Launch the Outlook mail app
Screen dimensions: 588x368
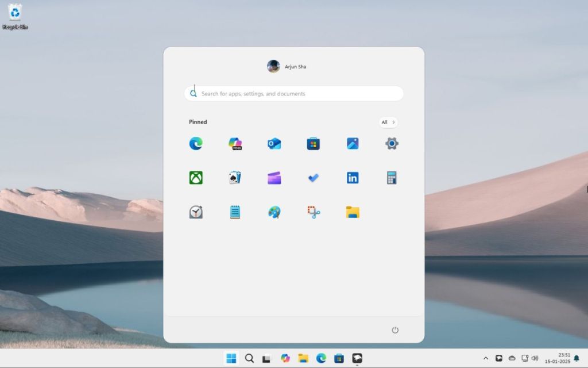click(x=274, y=144)
